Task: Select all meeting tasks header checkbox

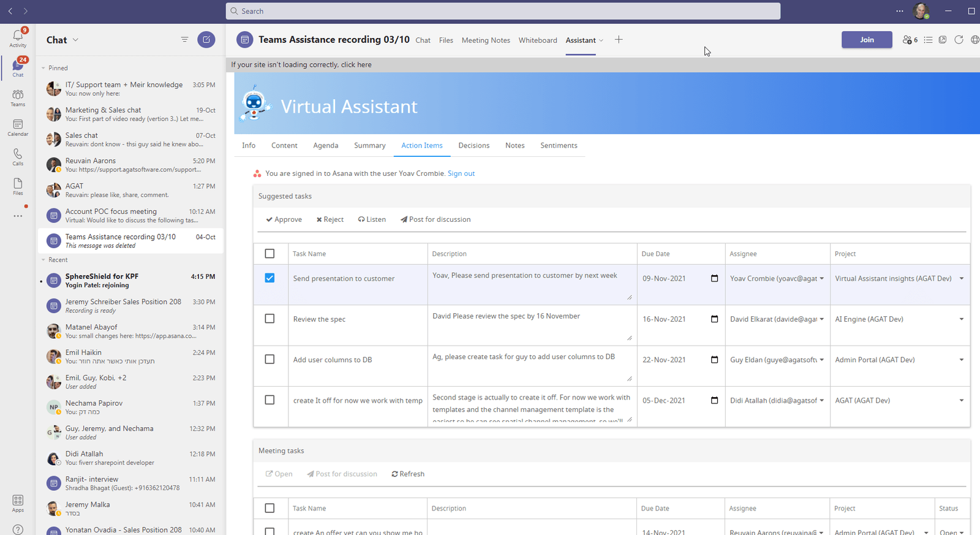Action: coord(269,508)
